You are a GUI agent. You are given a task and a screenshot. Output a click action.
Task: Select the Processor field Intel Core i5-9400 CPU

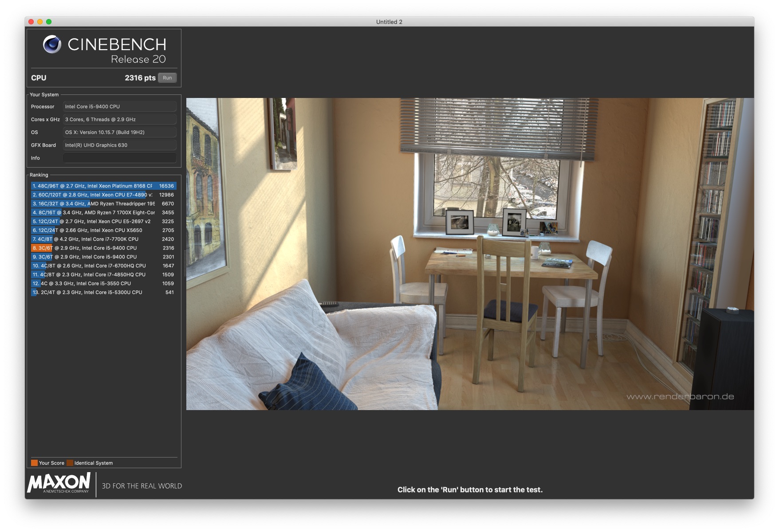[120, 106]
